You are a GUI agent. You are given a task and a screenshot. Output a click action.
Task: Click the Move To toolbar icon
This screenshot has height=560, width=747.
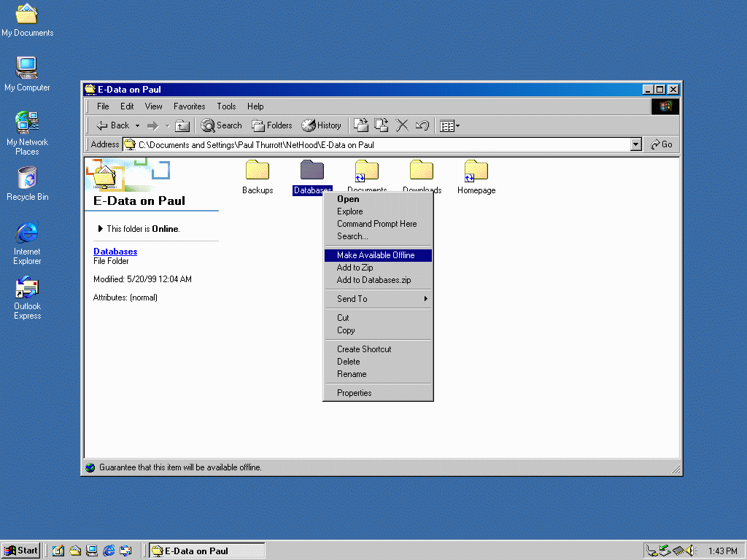pyautogui.click(x=361, y=125)
